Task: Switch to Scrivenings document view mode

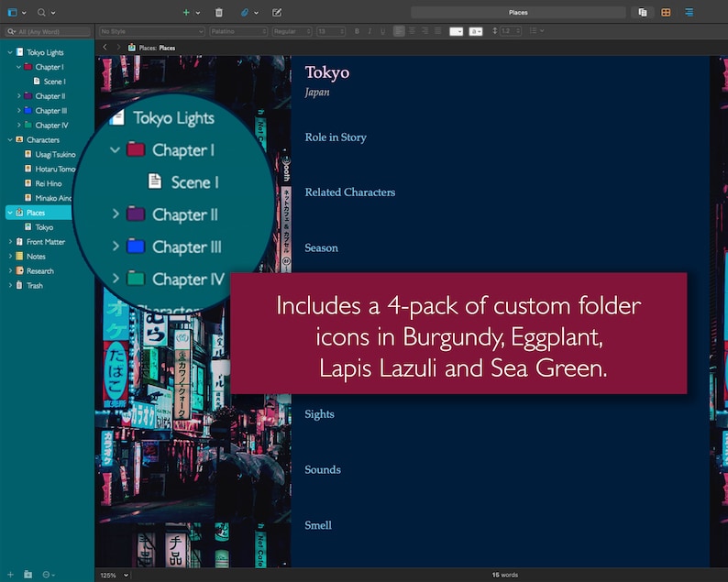Action: [x=643, y=13]
